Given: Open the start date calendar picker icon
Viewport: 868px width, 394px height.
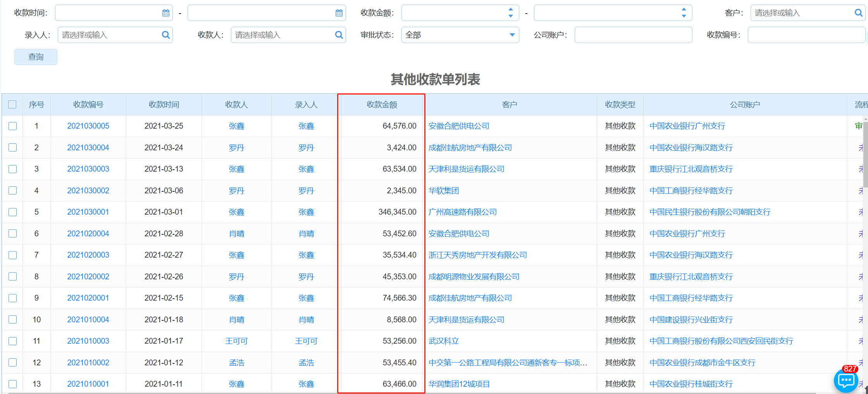Looking at the screenshot, I should [166, 13].
